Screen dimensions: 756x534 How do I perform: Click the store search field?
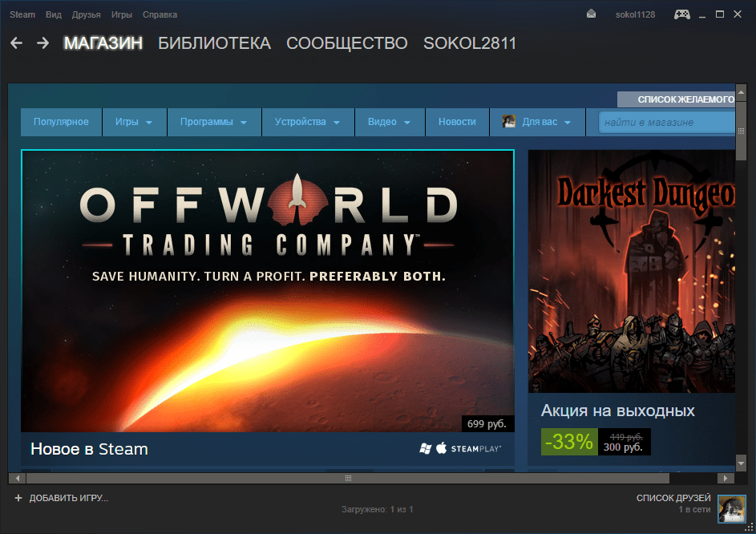tap(665, 122)
